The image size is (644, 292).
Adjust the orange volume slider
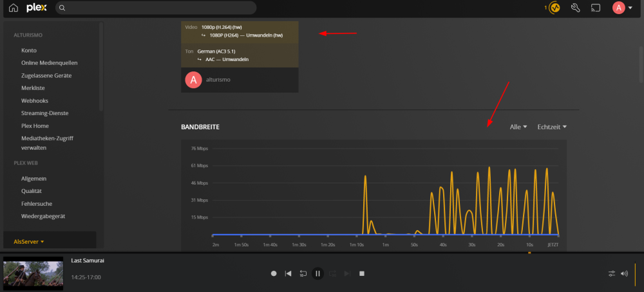[x=635, y=273]
